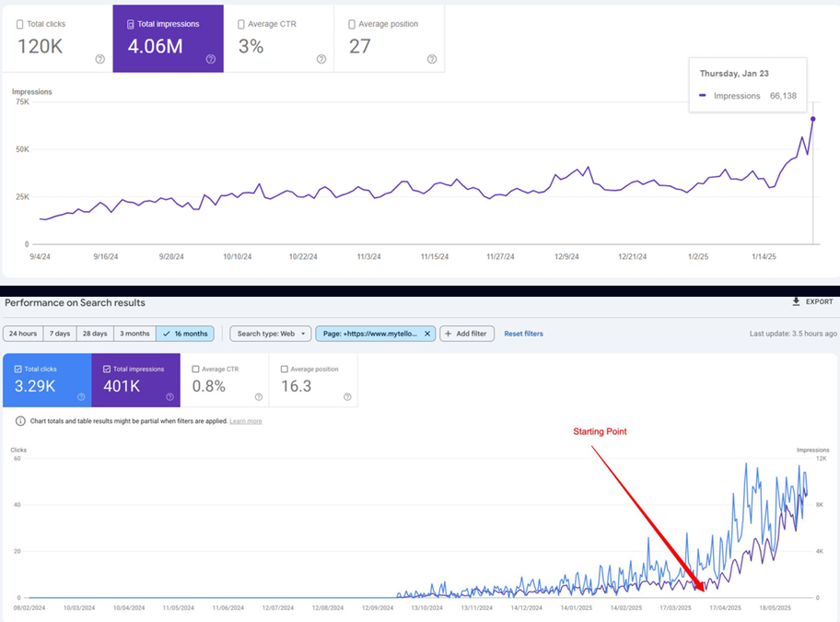Click the Page: +https://www.mytello... filter chip
The height and width of the screenshot is (622, 840).
[375, 334]
